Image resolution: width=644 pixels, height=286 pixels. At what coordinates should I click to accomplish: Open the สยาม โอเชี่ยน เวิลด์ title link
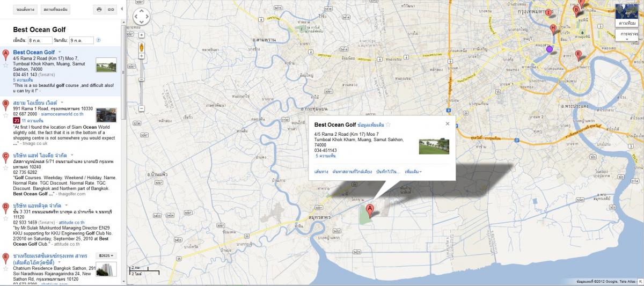coord(34,102)
